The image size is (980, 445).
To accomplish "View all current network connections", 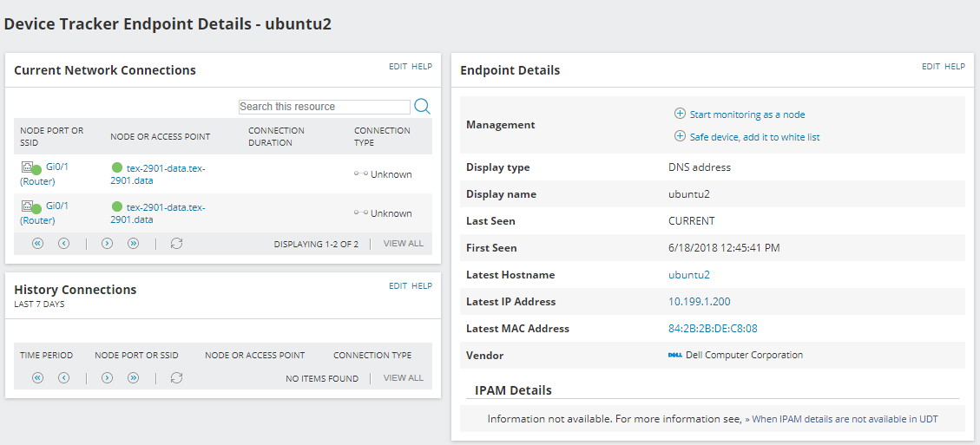I will click(x=404, y=244).
